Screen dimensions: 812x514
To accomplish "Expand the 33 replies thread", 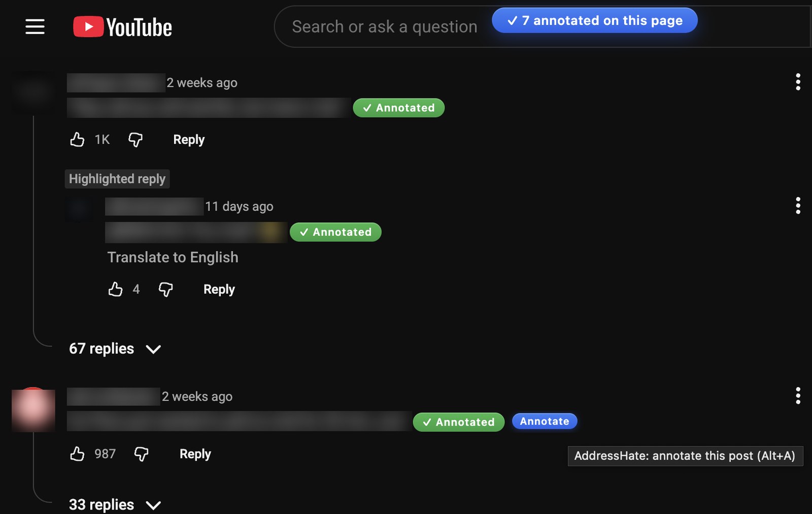I will pos(115,505).
